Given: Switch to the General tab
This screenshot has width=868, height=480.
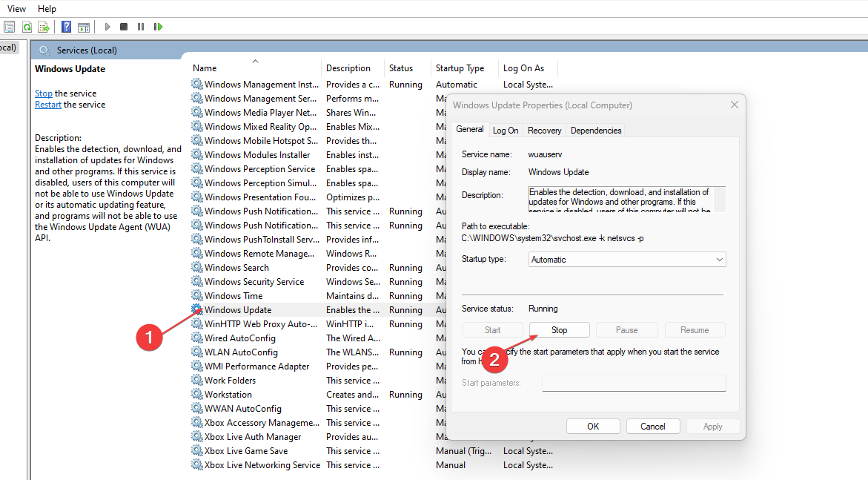Looking at the screenshot, I should 469,129.
